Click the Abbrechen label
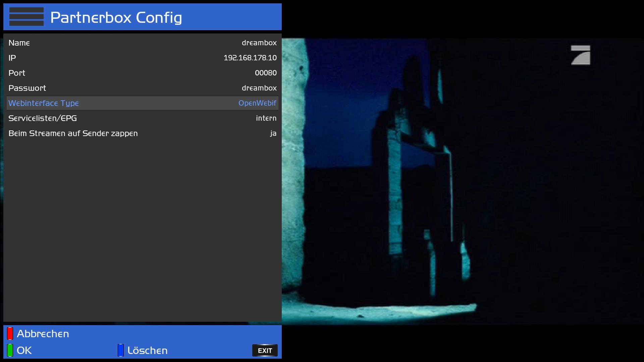This screenshot has width=644, height=362. (x=43, y=334)
